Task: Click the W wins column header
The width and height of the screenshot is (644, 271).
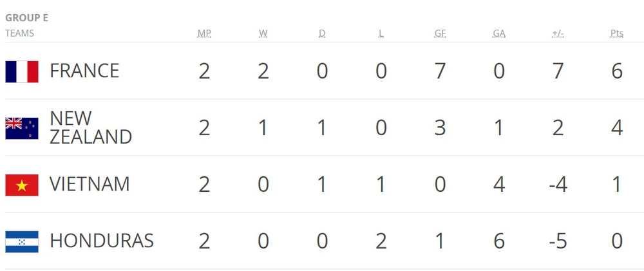Action: [263, 33]
